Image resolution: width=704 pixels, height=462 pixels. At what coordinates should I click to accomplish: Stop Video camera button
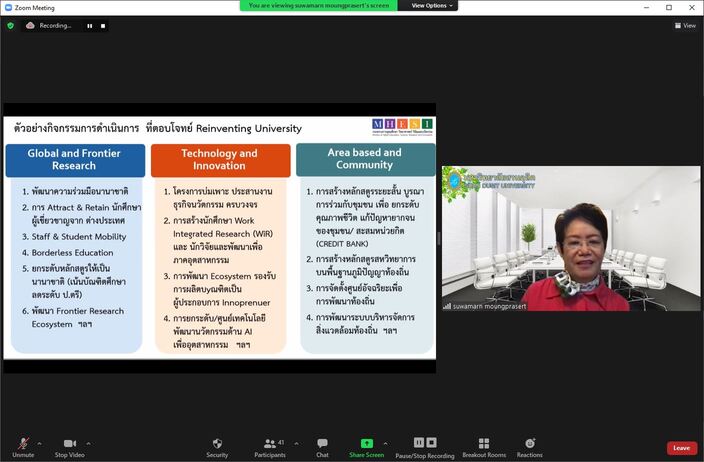pyautogui.click(x=70, y=447)
